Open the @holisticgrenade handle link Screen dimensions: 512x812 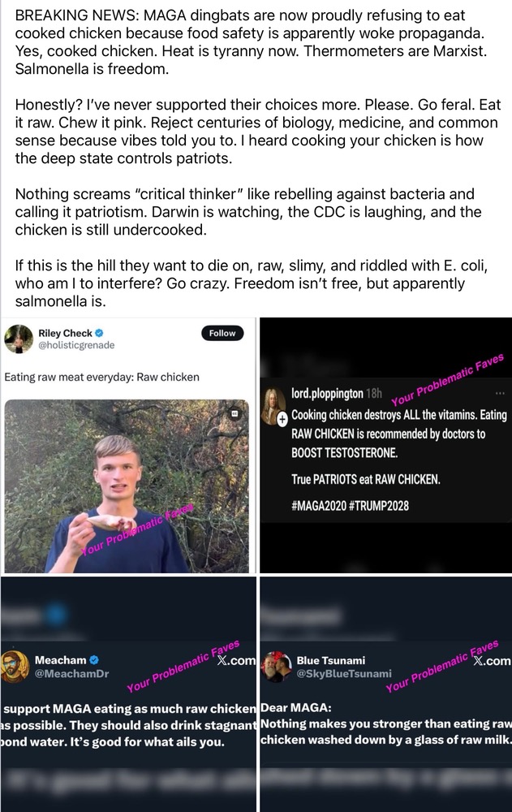pos(76,346)
